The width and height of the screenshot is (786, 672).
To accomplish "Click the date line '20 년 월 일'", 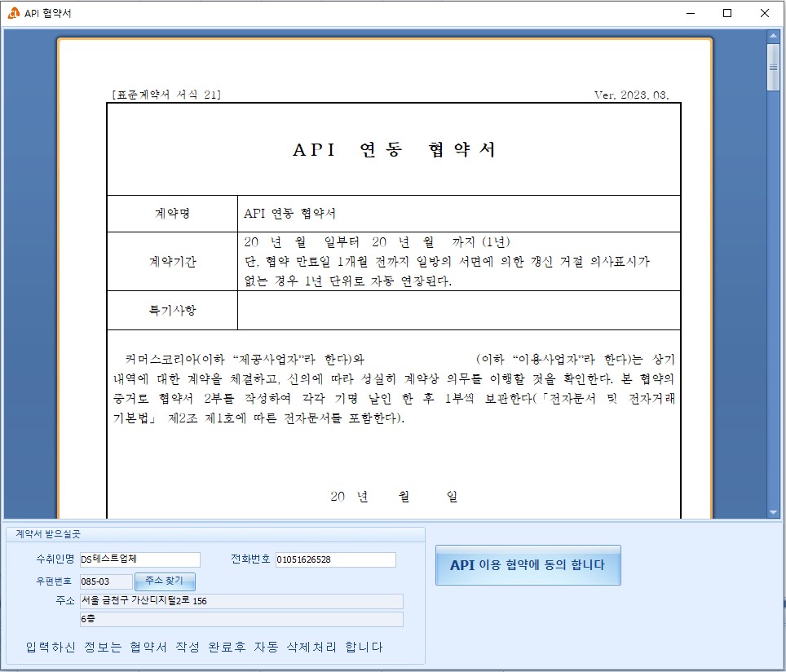I will (394, 497).
